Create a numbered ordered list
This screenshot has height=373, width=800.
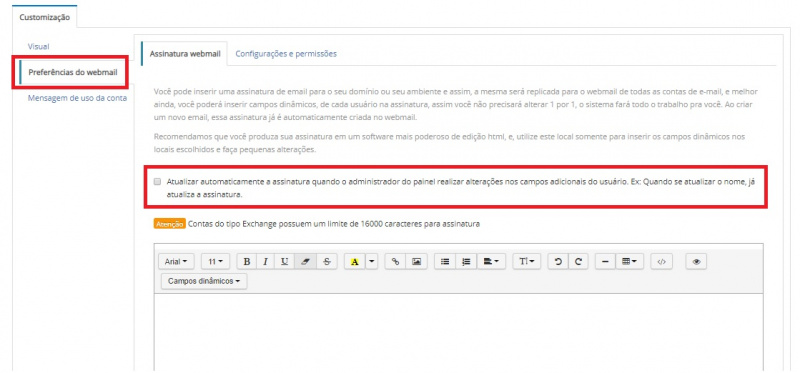(466, 261)
